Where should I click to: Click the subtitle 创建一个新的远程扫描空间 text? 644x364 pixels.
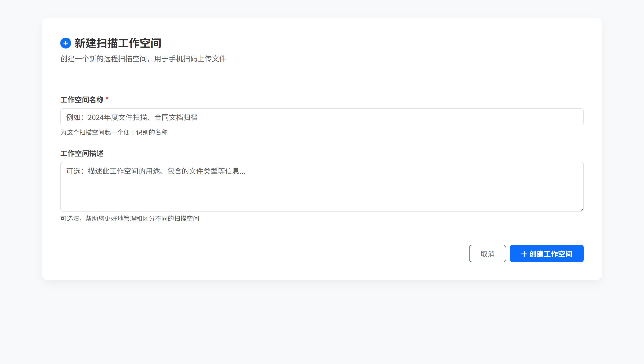click(143, 59)
